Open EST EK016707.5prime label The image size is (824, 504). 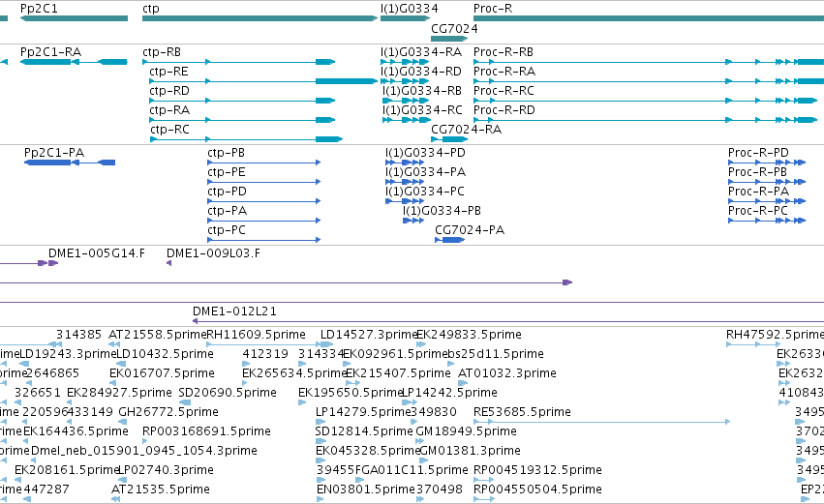point(162,373)
